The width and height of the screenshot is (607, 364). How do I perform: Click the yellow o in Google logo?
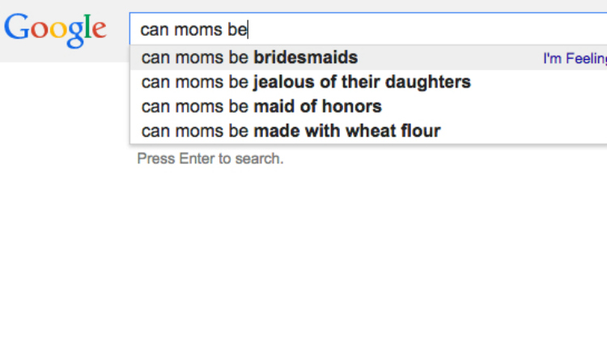(58, 30)
